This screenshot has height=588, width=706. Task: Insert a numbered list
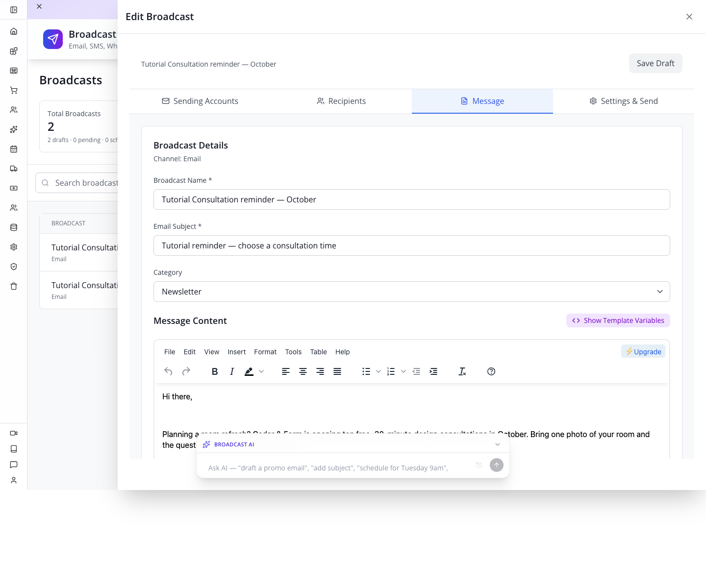391,371
